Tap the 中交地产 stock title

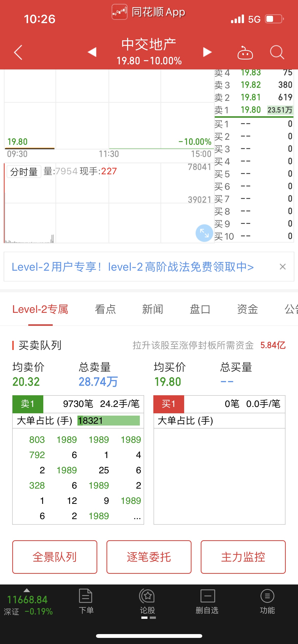pos(149,45)
